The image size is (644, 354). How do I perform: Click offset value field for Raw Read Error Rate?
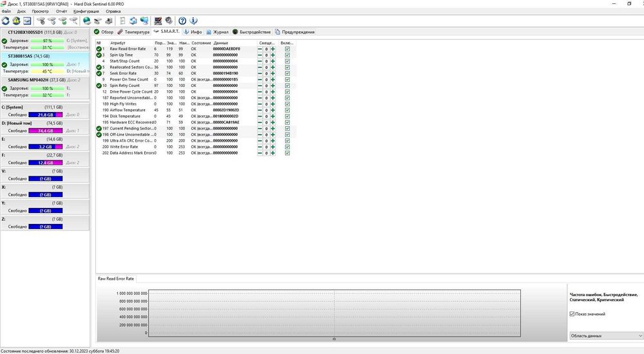[266, 49]
